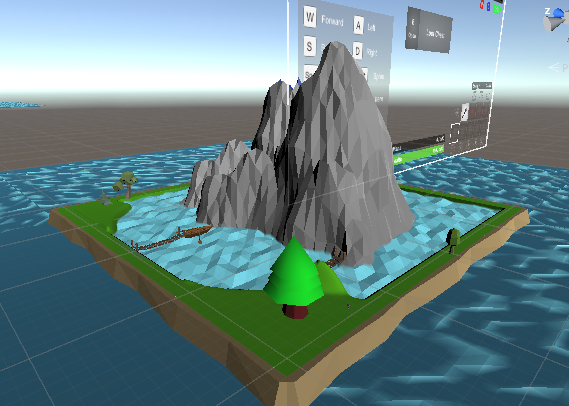Click the D key icon for Right

click(x=357, y=51)
